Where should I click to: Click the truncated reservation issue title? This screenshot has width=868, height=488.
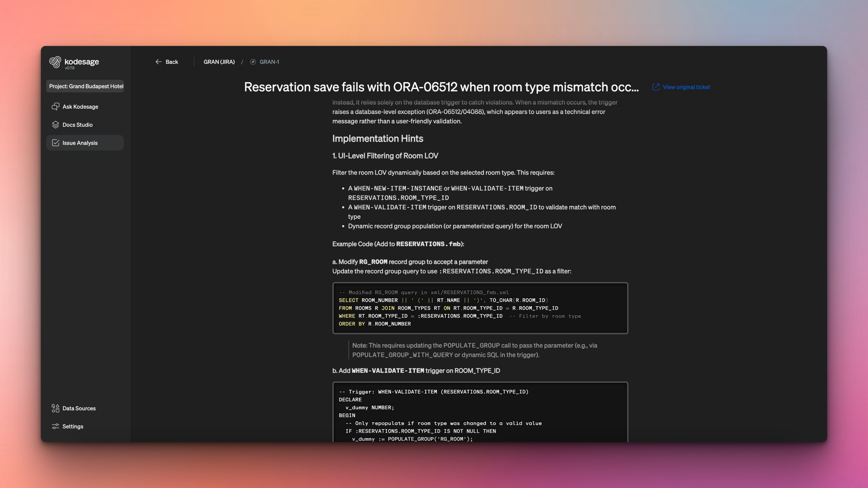tap(441, 87)
